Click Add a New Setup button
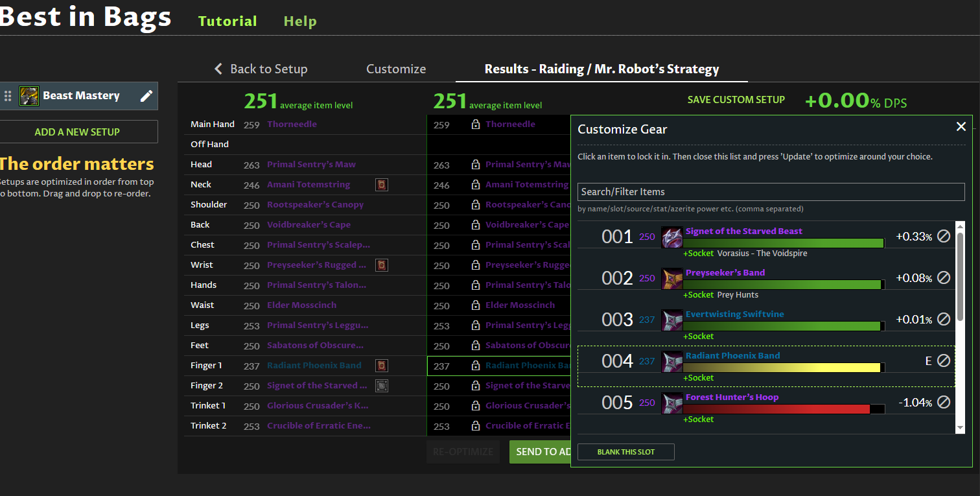Screen dimensions: 980x496 77,132
